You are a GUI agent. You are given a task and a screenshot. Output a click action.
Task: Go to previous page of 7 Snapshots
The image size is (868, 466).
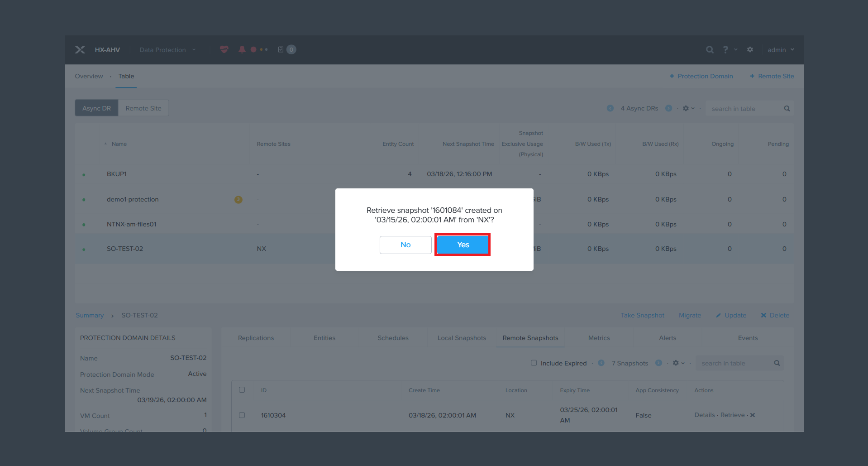[601, 363]
